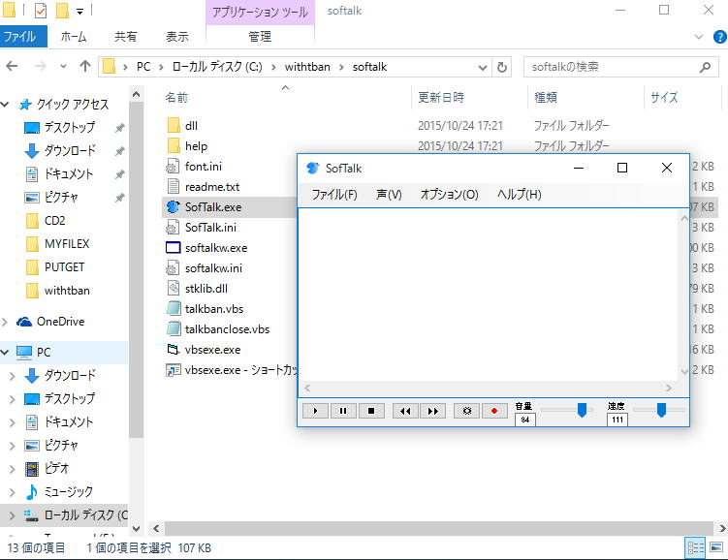Screen dimensions: 728x560
Task: Click the fast-forward button in SofTalk
Action: pyautogui.click(x=432, y=411)
